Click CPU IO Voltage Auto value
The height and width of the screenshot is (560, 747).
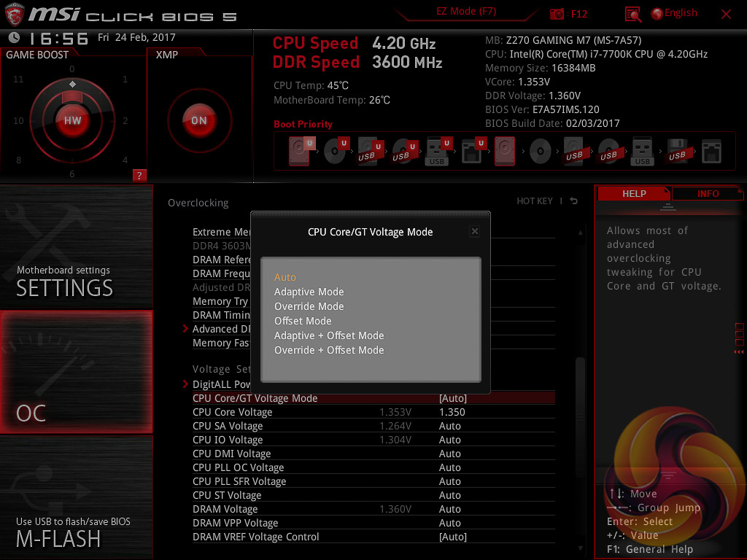tap(449, 440)
